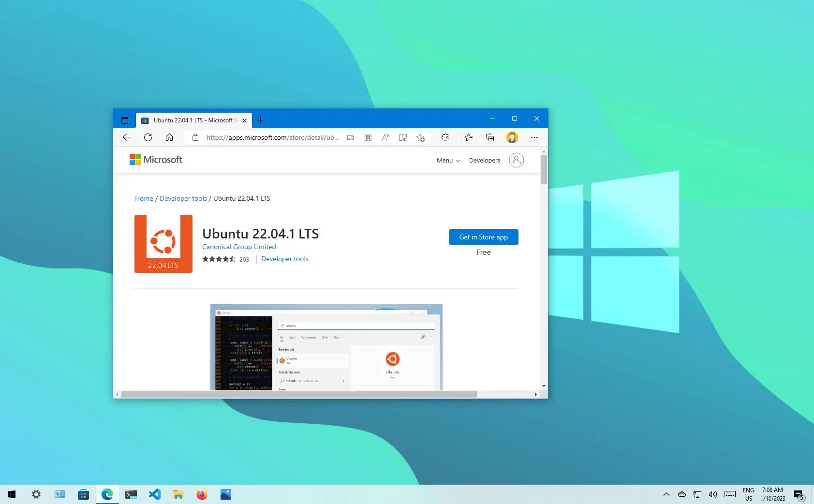This screenshot has width=814, height=504.
Task: Click the Microsoft logo in the page header
Action: pyautogui.click(x=155, y=159)
